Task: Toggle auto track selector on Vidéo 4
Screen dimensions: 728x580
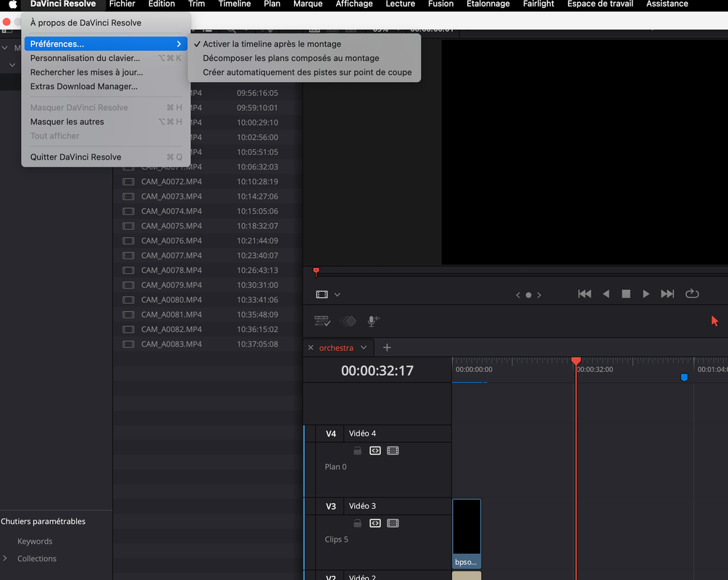Action: (375, 451)
